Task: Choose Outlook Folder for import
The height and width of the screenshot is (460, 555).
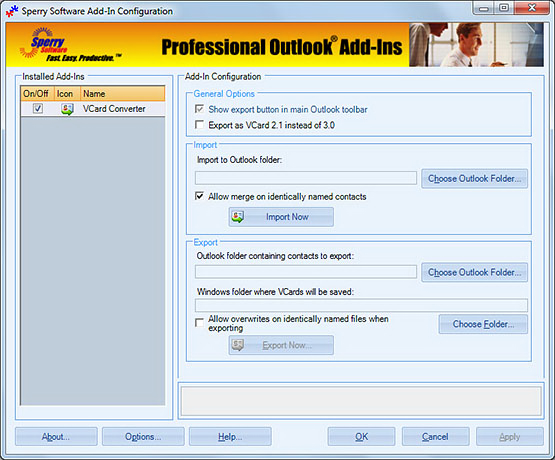Action: (474, 178)
